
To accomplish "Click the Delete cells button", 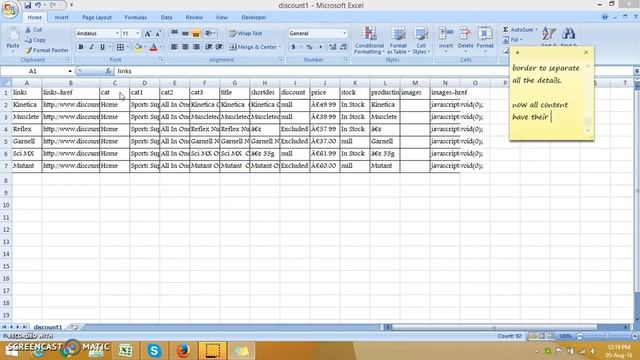I will (x=465, y=40).
